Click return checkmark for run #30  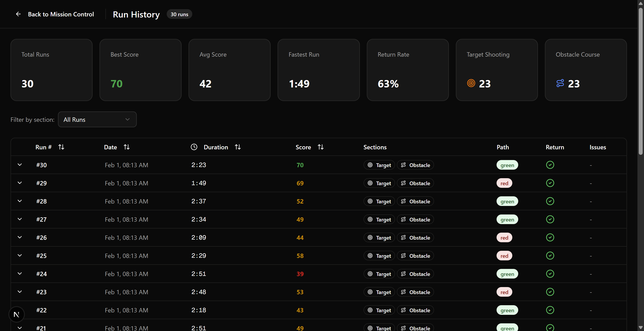tap(550, 165)
